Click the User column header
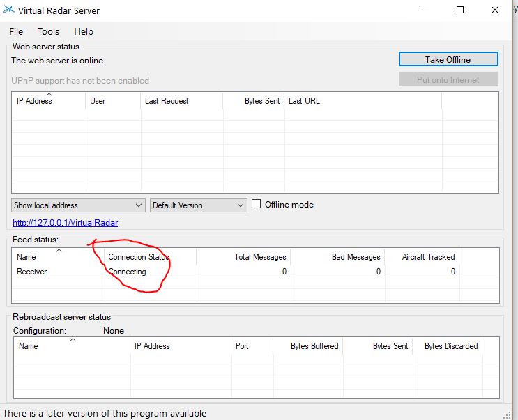 (x=114, y=101)
